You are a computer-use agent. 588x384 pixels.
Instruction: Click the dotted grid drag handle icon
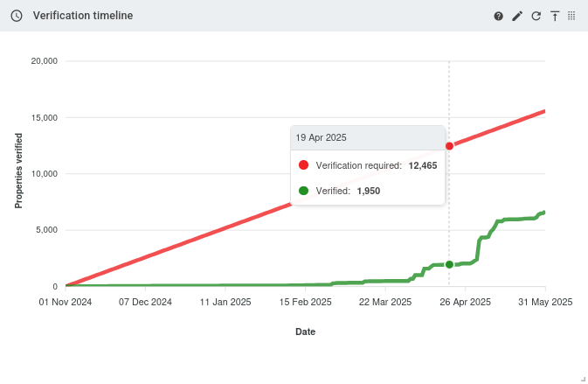pos(571,16)
